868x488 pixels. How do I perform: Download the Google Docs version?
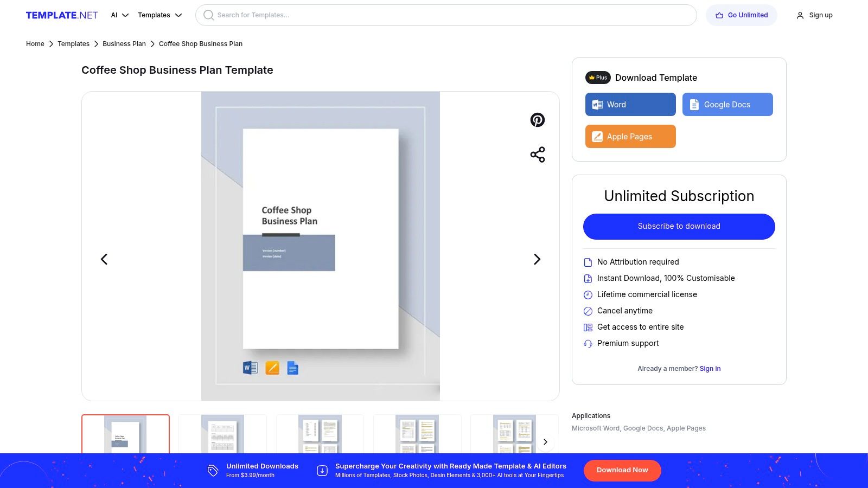(727, 104)
